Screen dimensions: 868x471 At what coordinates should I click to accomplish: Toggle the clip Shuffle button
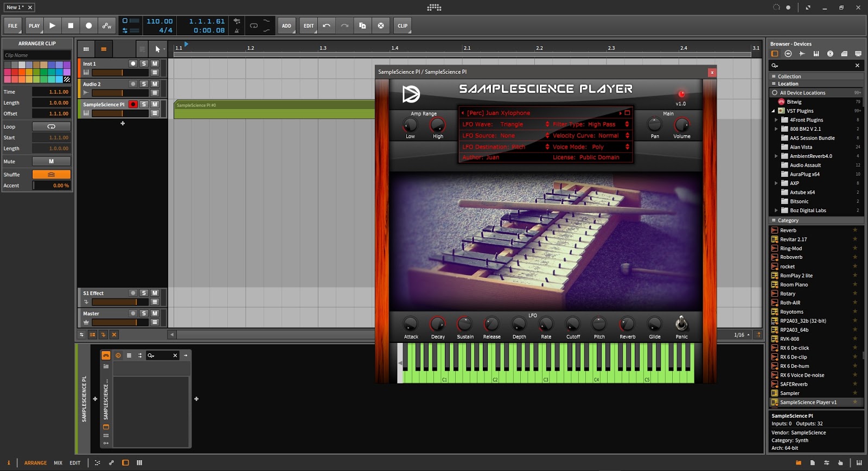pyautogui.click(x=51, y=174)
